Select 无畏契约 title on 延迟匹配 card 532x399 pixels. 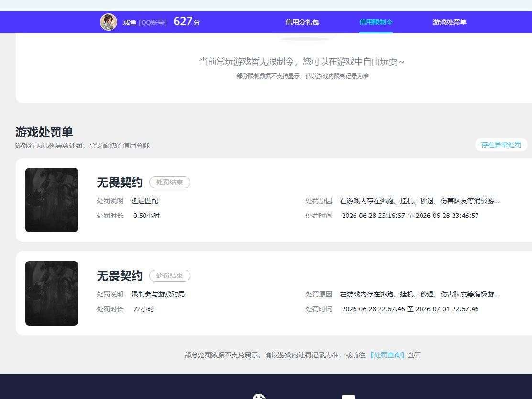tap(120, 182)
